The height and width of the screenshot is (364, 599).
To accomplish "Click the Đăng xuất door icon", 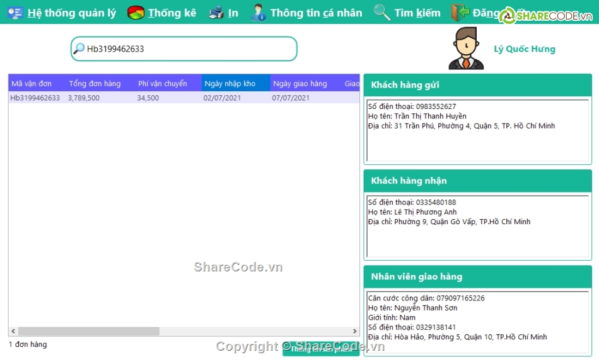I will pyautogui.click(x=460, y=13).
